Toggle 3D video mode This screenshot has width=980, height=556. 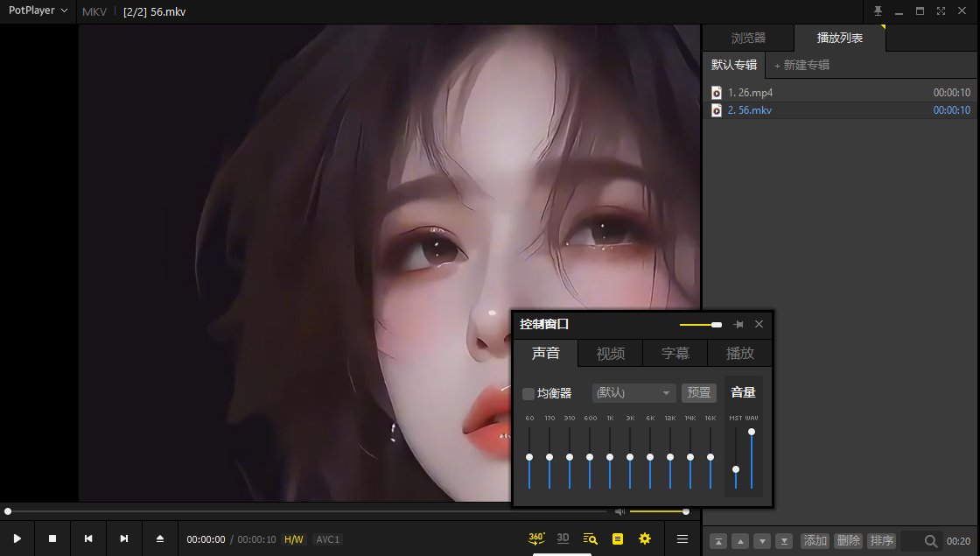563,538
